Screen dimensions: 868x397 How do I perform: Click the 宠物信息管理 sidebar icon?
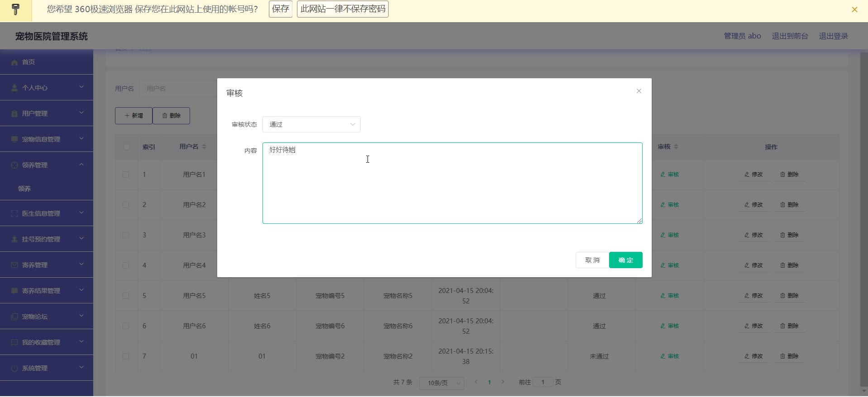point(14,139)
